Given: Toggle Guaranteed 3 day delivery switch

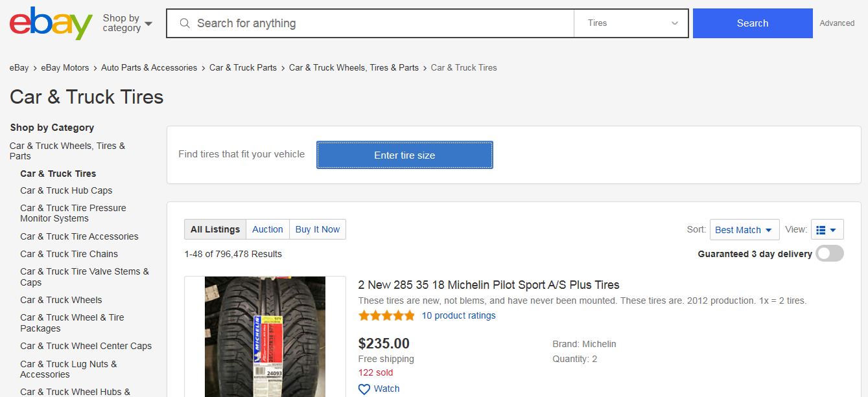Looking at the screenshot, I should coord(830,253).
